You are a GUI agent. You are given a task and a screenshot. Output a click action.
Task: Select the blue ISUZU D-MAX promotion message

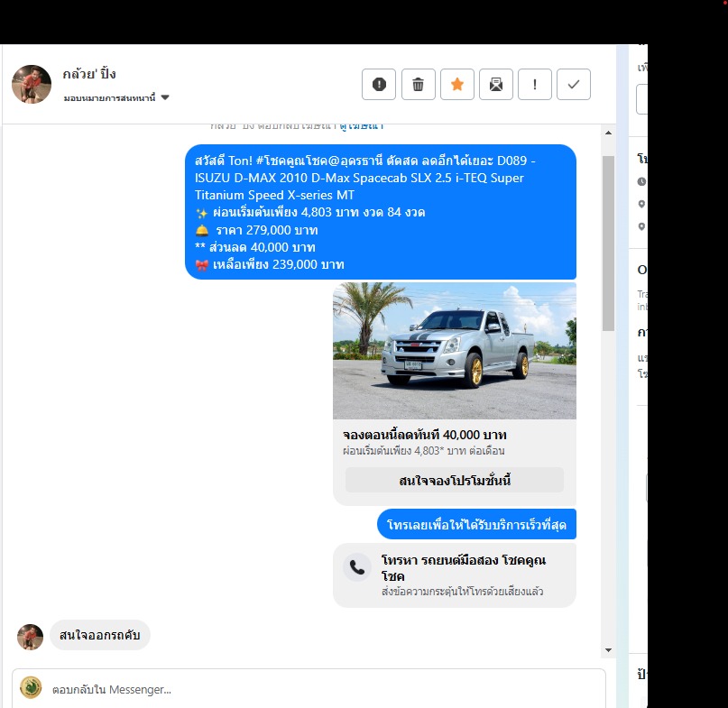pyautogui.click(x=381, y=212)
